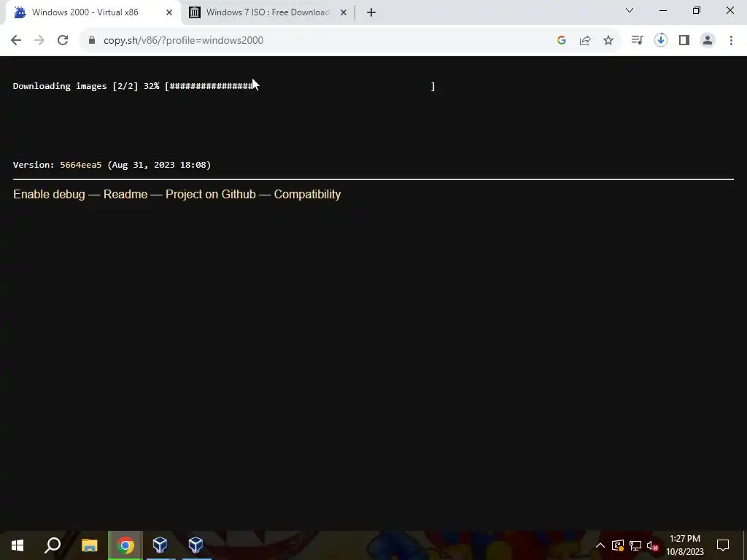Minimize the Chrome window
Screen dimensions: 747x560
pos(663,10)
